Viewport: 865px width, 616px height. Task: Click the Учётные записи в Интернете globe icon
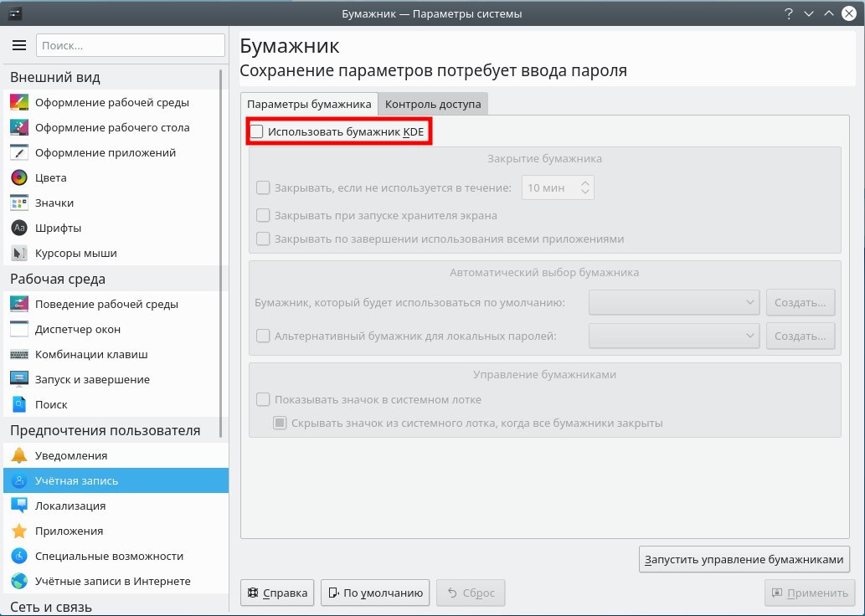[x=19, y=581]
